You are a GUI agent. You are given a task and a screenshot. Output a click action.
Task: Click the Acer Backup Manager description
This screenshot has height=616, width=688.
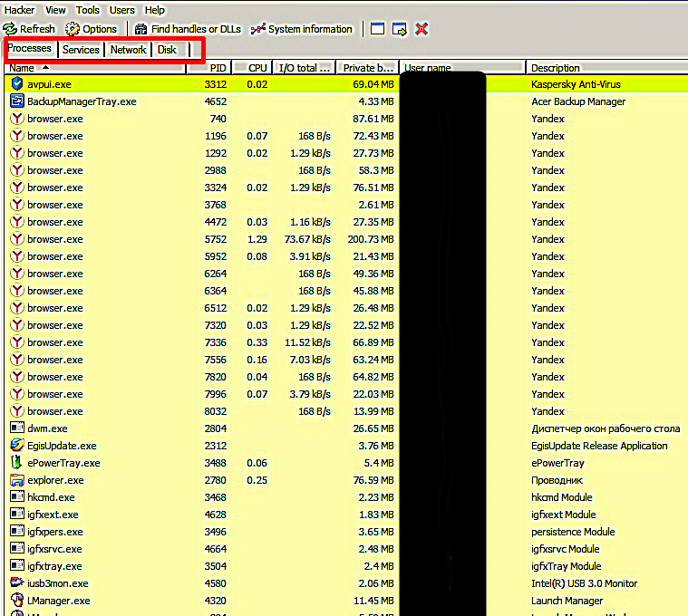578,101
